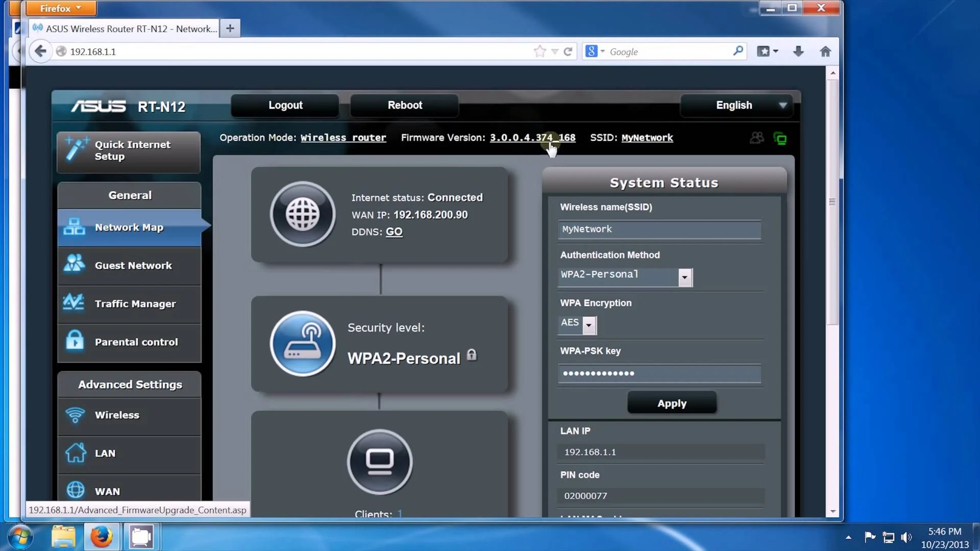The width and height of the screenshot is (980, 551).
Task: Follow the DDNS GO link
Action: click(x=394, y=232)
